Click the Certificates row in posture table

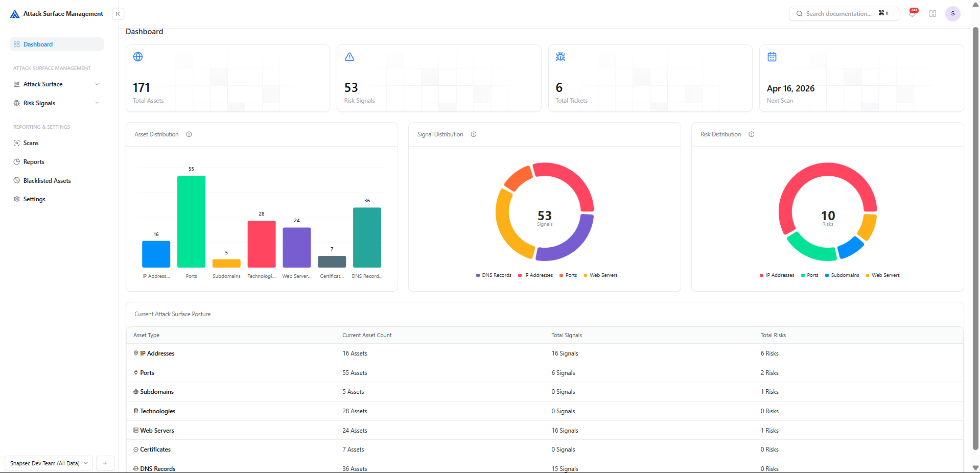pos(545,450)
